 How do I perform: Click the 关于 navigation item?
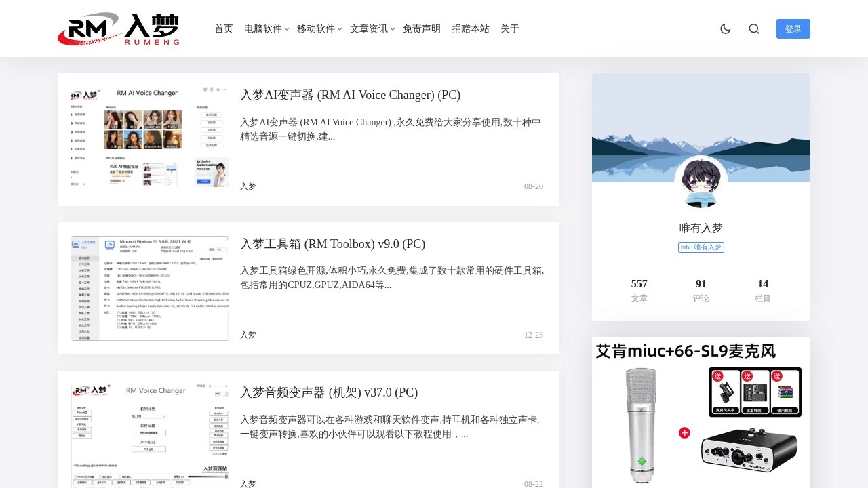[x=509, y=28]
